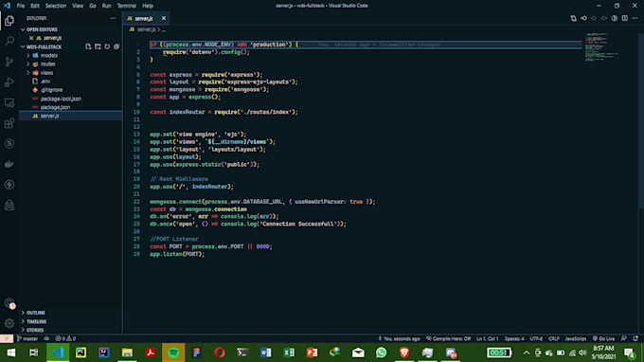Open the Selection menu

pyautogui.click(x=56, y=6)
